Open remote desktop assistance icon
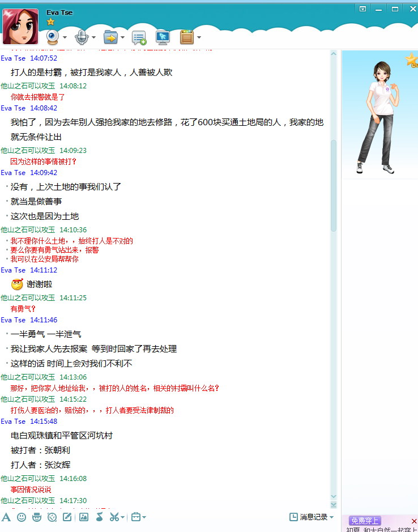418x532 pixels. coord(163,37)
